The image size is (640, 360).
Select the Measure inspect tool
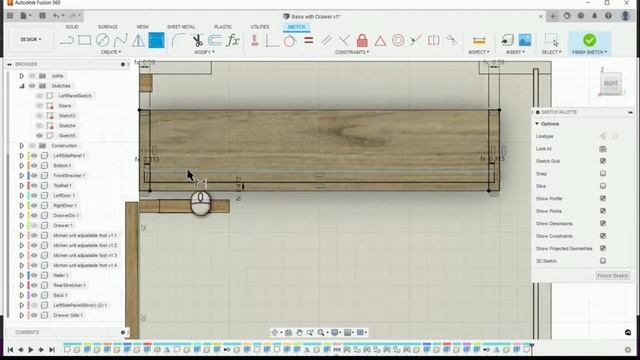479,40
